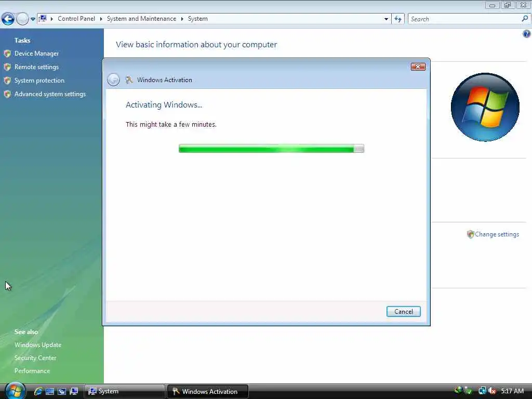
Task: Click shield icon beside Advanced system settings
Action: click(7, 95)
